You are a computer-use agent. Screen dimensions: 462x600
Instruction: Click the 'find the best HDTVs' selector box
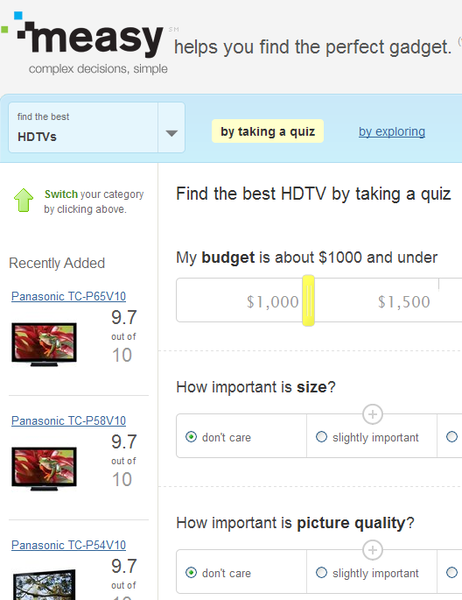97,127
